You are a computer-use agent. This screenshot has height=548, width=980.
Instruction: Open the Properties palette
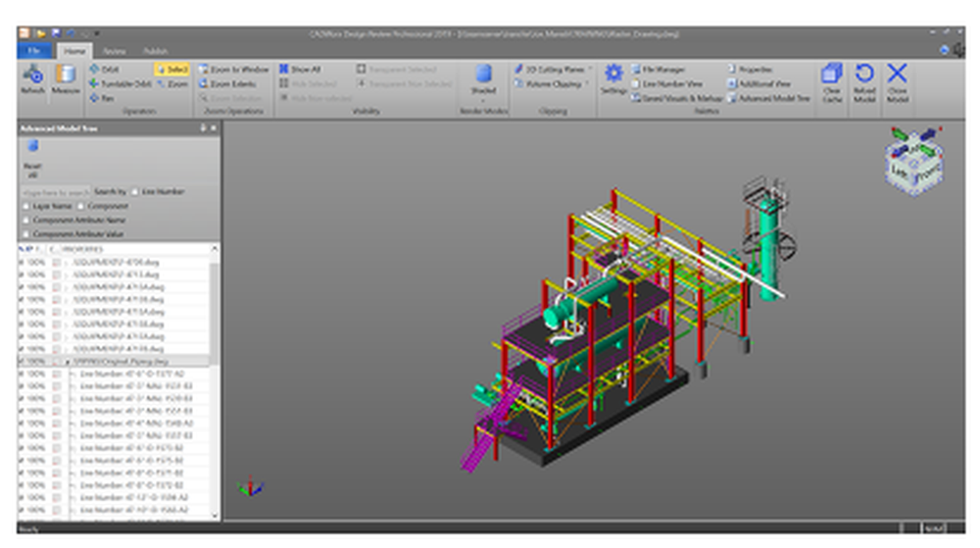click(x=750, y=70)
